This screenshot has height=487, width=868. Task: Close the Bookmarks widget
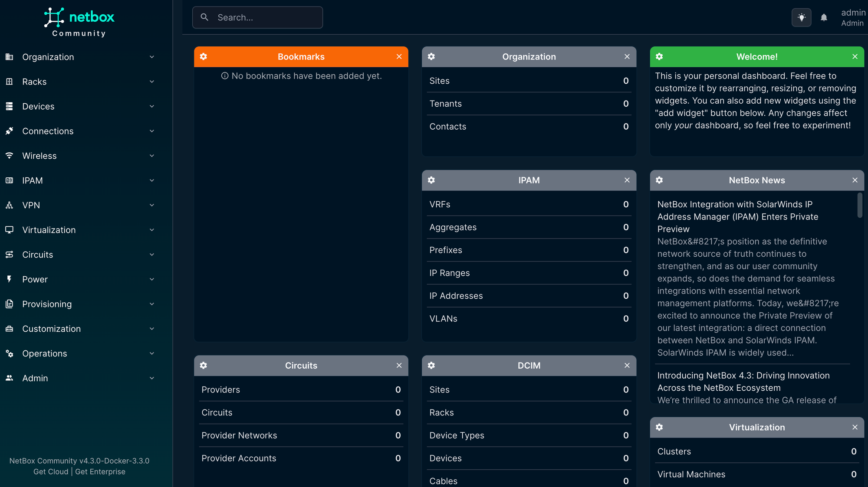[399, 57]
